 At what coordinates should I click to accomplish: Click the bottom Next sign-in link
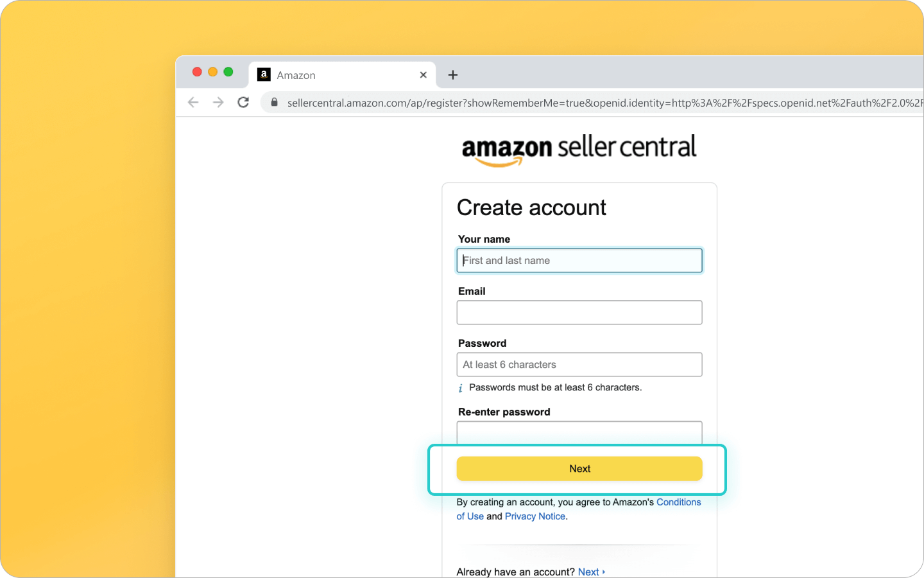(589, 571)
